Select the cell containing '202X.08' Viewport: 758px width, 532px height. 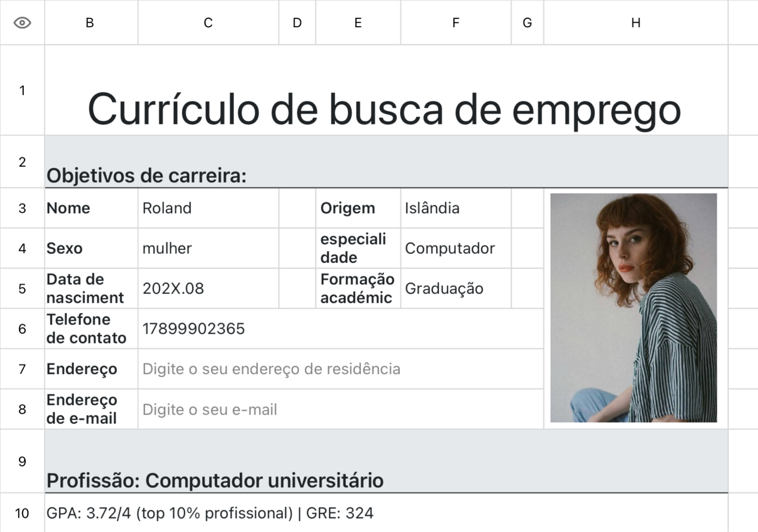[x=208, y=288]
